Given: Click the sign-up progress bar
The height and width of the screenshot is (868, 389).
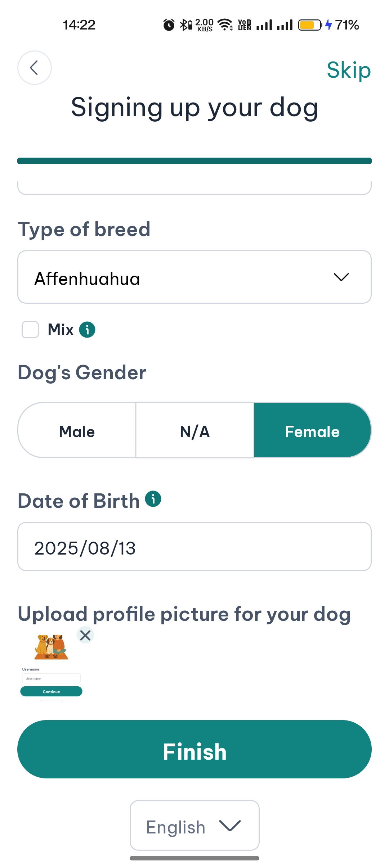Looking at the screenshot, I should tap(194, 161).
